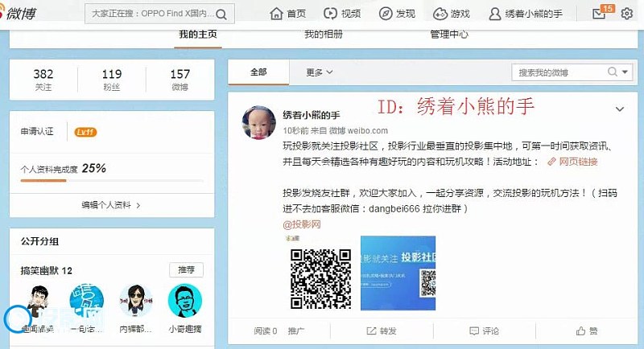Click 申请认证 apply verification
Viewport: 644px width, 349px height.
point(37,132)
